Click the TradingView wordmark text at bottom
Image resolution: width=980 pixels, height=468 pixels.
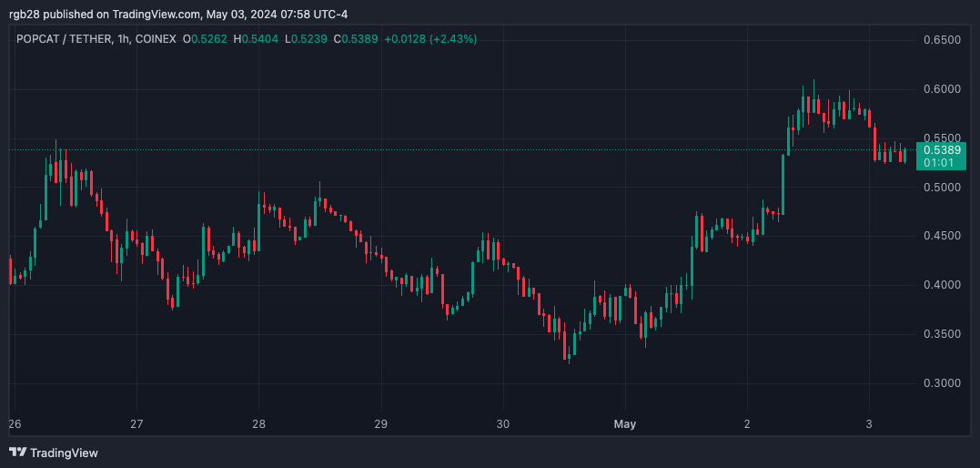click(x=64, y=453)
